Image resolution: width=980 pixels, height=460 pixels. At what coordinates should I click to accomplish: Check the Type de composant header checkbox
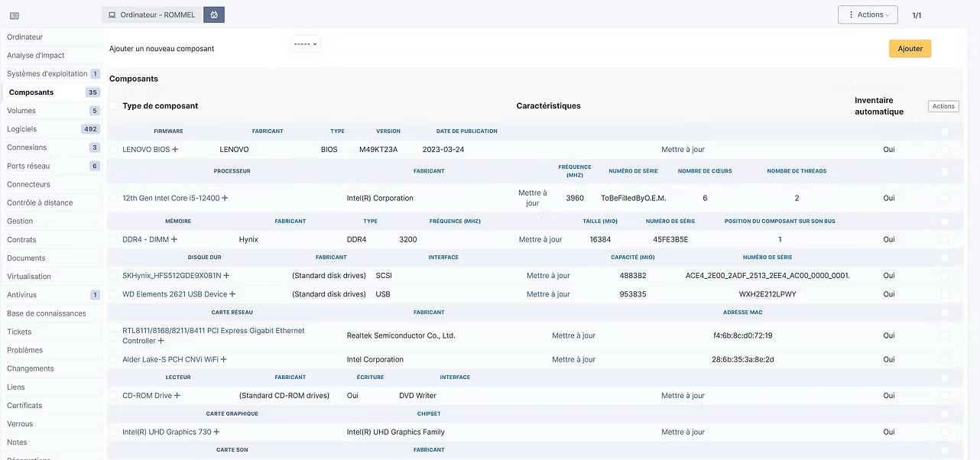(113, 105)
